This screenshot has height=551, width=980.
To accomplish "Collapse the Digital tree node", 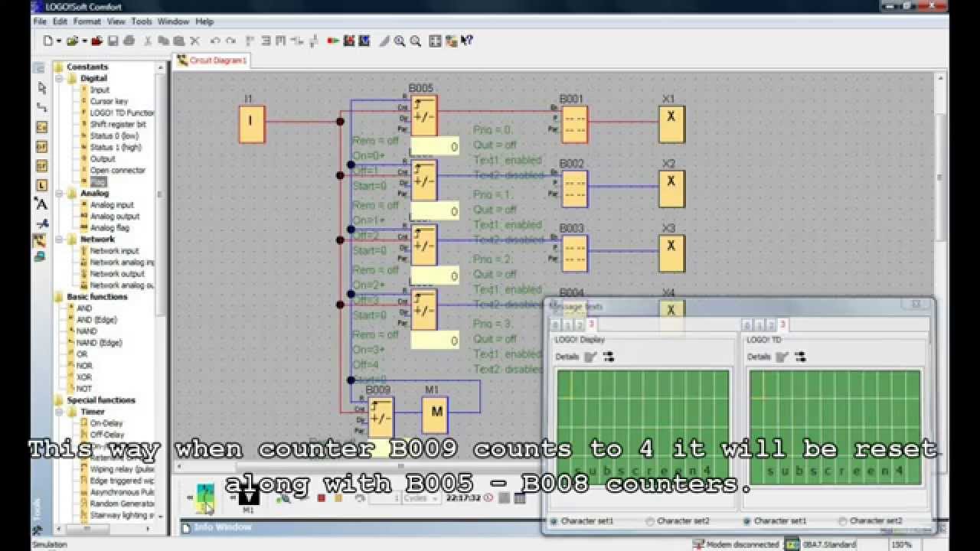I will [x=59, y=78].
